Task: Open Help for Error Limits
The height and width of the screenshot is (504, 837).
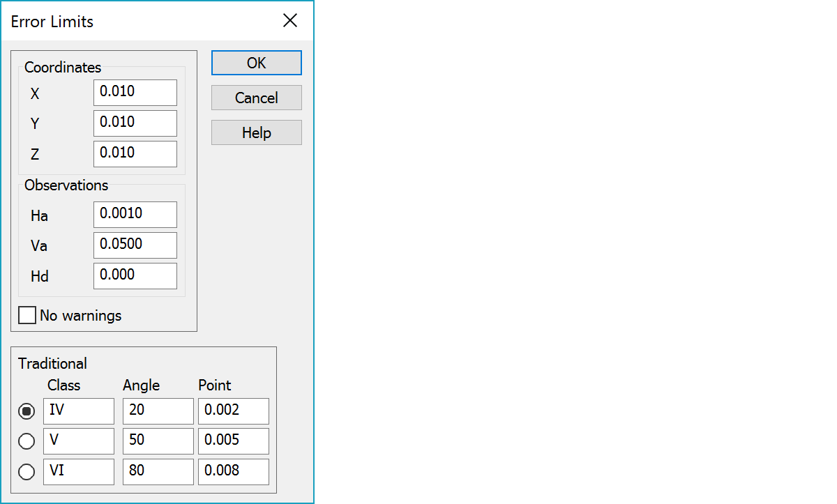Action: coord(257,132)
